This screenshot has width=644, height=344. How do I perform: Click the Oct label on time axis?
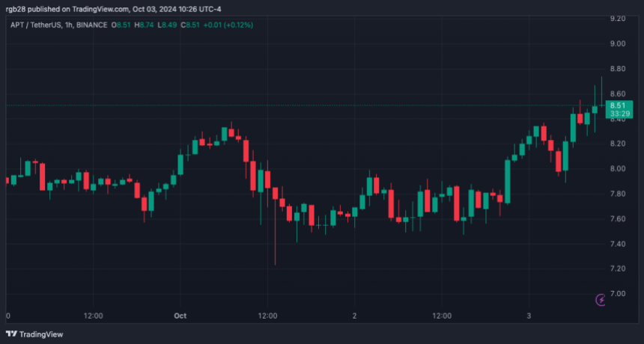[x=180, y=316]
